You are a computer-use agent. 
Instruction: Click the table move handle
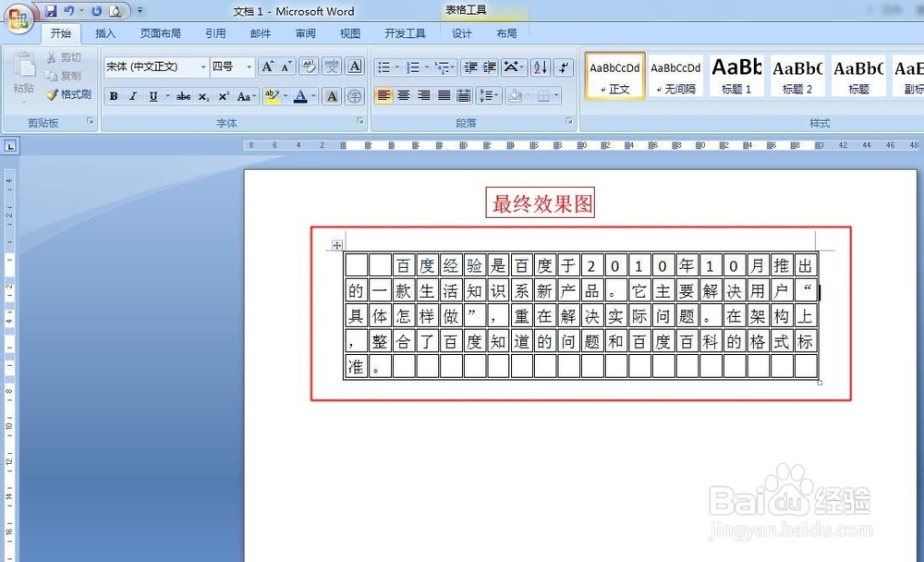click(x=337, y=245)
